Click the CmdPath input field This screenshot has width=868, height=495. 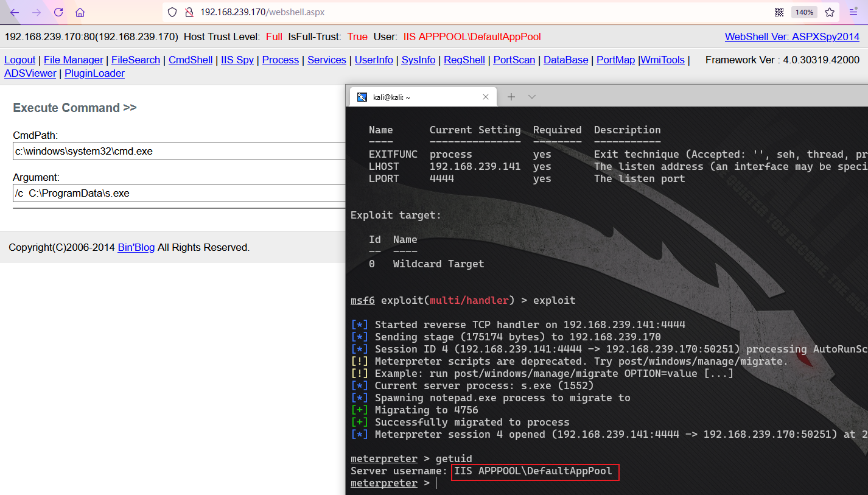pos(179,151)
